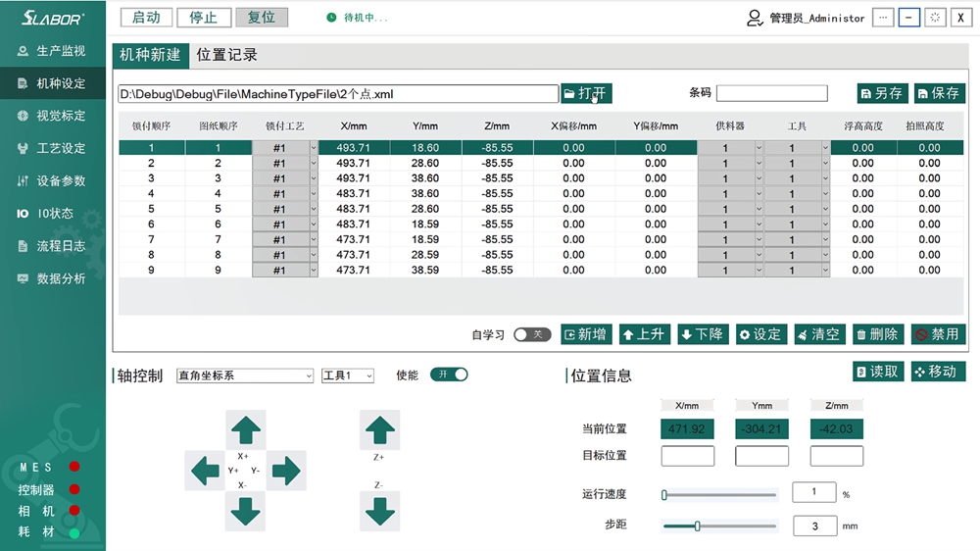Click the 运行速度 percentage value box
980x551 pixels.
pos(813,492)
